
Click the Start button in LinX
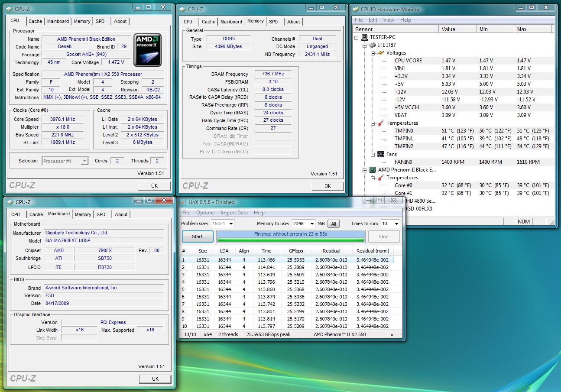pos(197,236)
